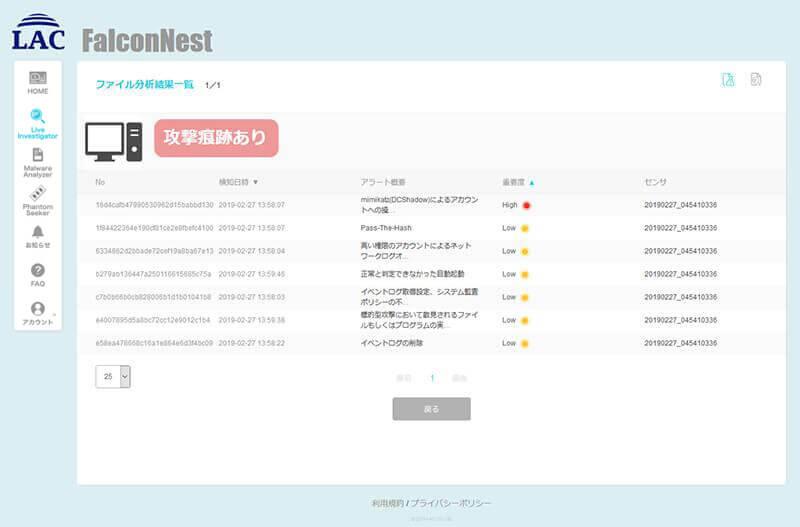Click the date 2019-02-27 13:58:04
The height and width of the screenshot is (527, 800).
(x=252, y=251)
